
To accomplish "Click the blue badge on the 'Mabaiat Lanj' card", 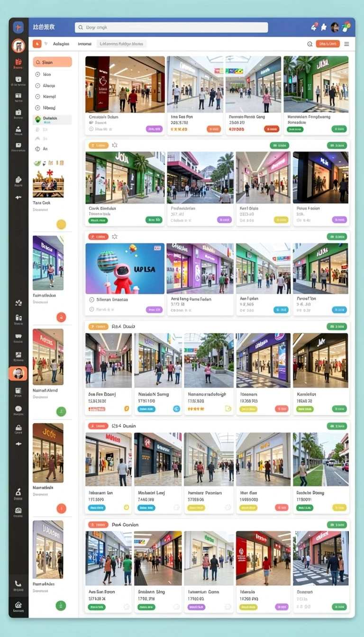I will coord(146,508).
